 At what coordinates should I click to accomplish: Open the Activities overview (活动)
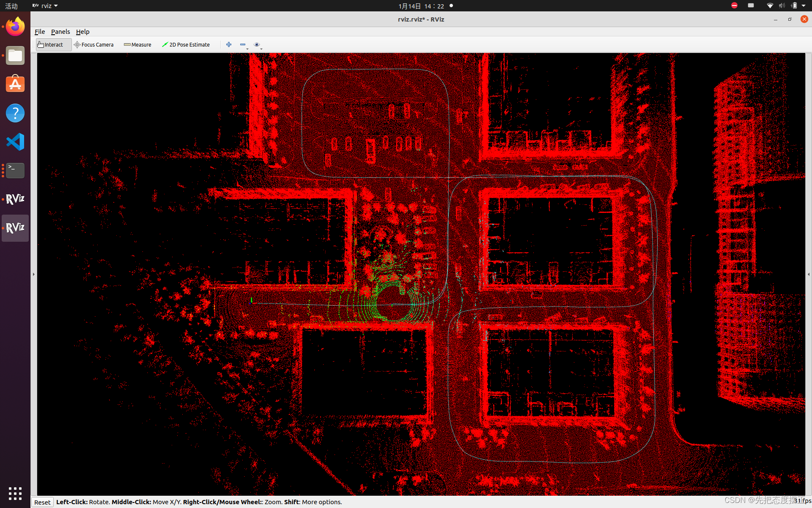(11, 6)
